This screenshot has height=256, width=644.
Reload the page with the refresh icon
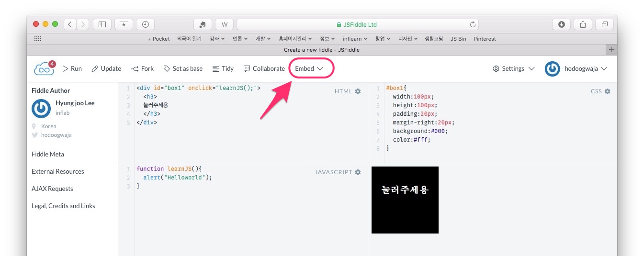coord(473,24)
